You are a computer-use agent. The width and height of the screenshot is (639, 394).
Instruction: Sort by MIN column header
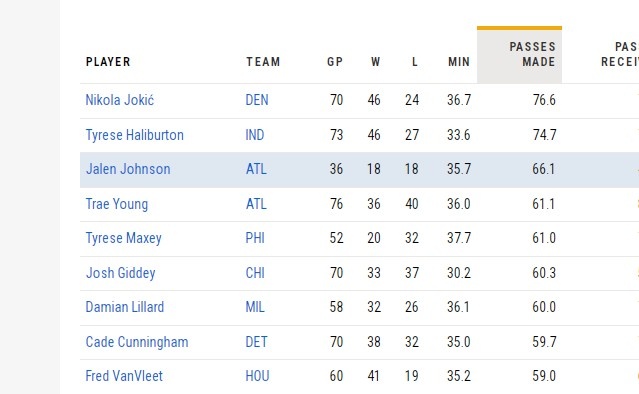459,62
